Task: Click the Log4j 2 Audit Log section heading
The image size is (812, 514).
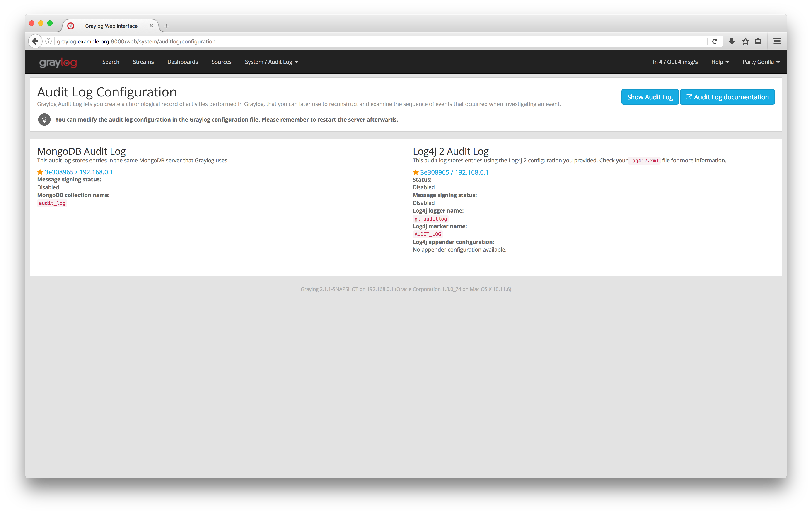Action: [450, 151]
